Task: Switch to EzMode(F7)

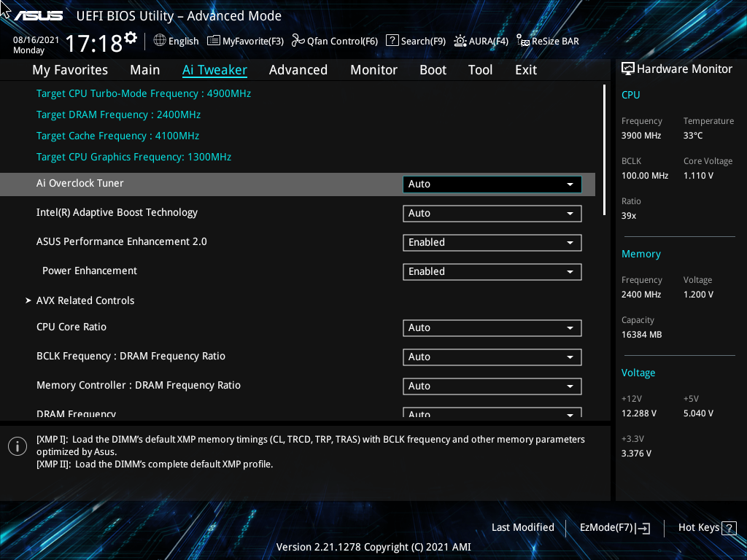Action: pos(614,528)
